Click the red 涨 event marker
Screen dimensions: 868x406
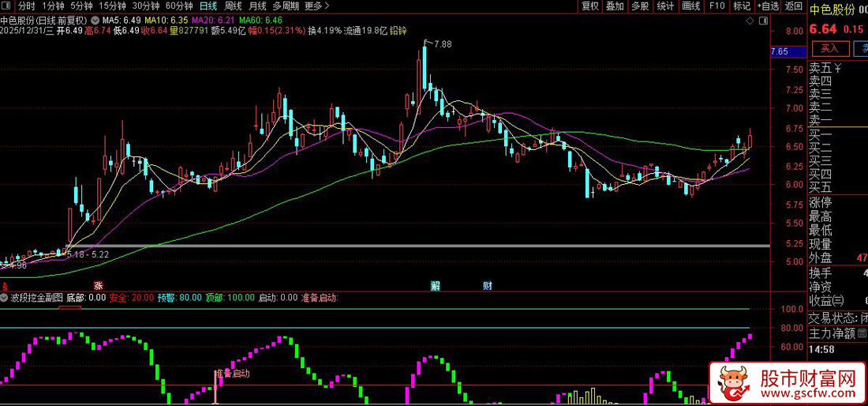click(99, 285)
